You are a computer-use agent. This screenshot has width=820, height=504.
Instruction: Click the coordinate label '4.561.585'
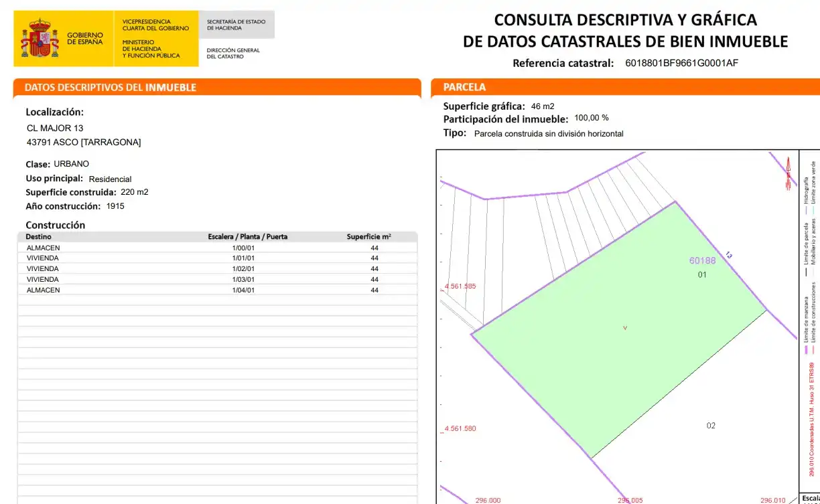tap(460, 286)
